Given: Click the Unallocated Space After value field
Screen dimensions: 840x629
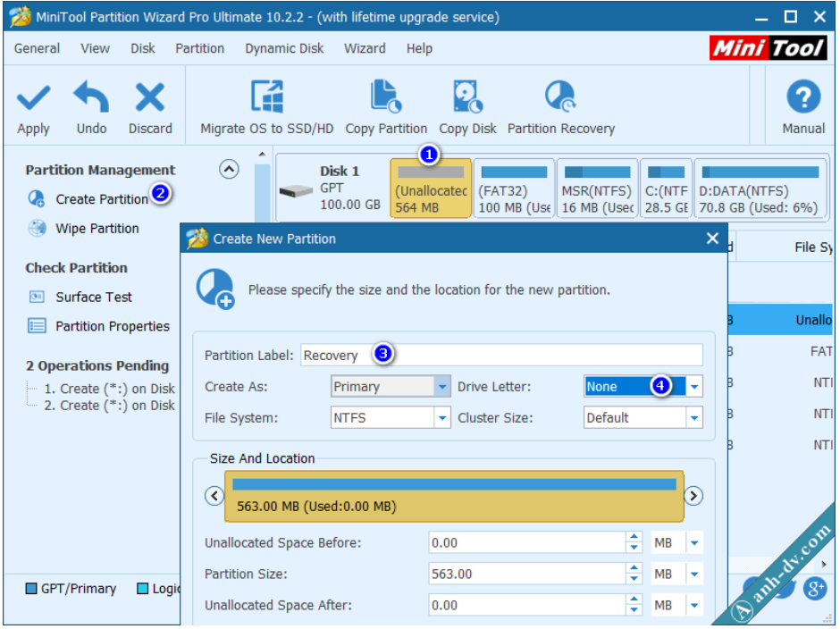Looking at the screenshot, I should [526, 606].
